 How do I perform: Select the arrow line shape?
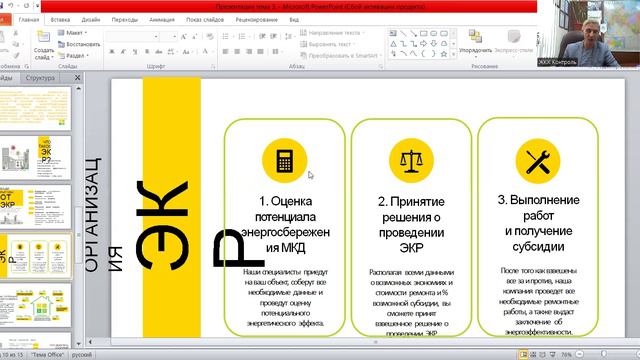[x=413, y=33]
